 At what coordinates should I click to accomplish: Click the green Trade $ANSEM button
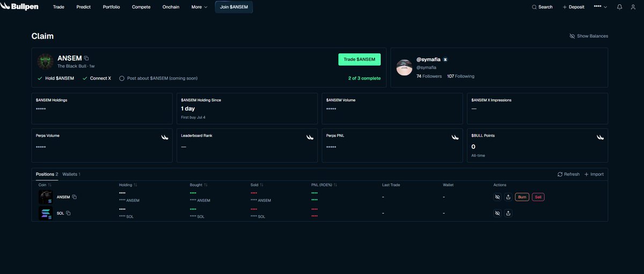click(360, 60)
